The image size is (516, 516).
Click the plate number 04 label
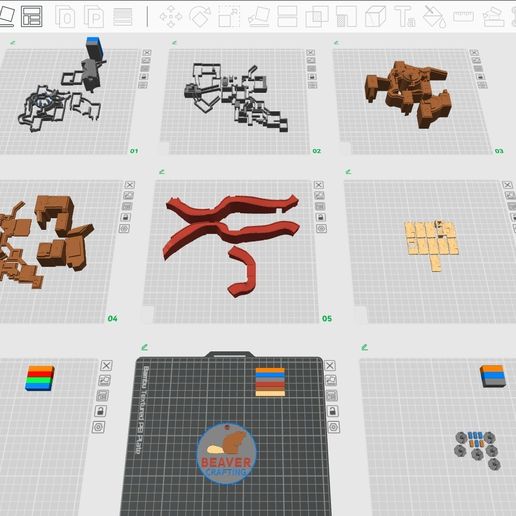113,318
